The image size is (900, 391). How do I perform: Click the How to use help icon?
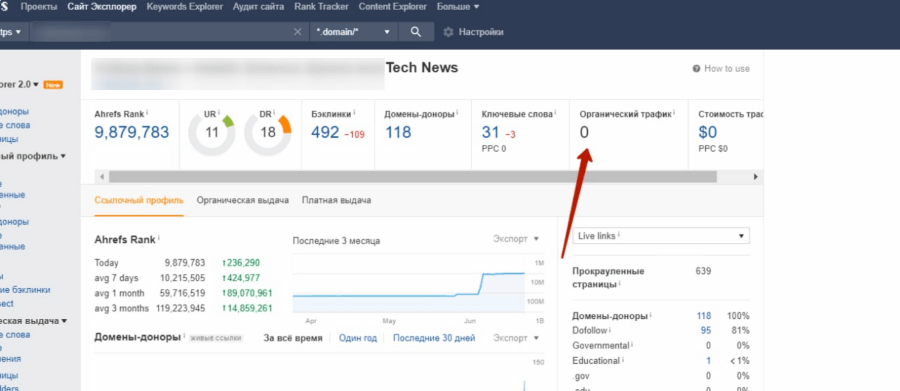pyautogui.click(x=696, y=68)
